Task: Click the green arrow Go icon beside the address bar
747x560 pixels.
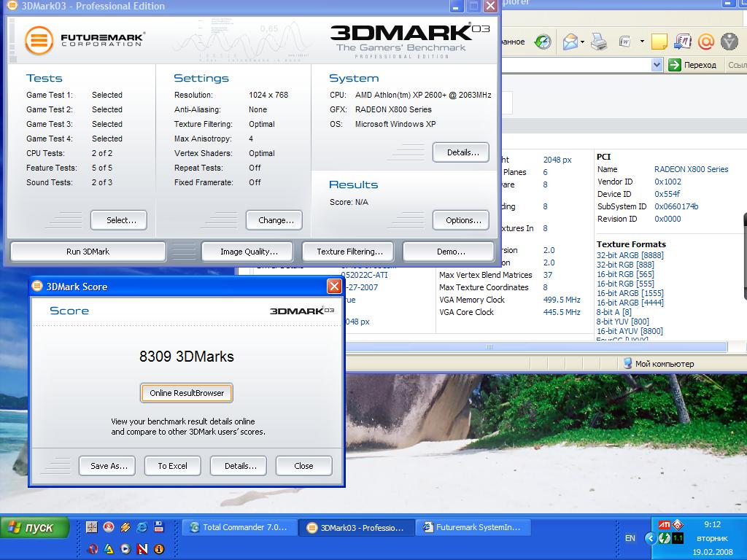Action: tap(675, 65)
